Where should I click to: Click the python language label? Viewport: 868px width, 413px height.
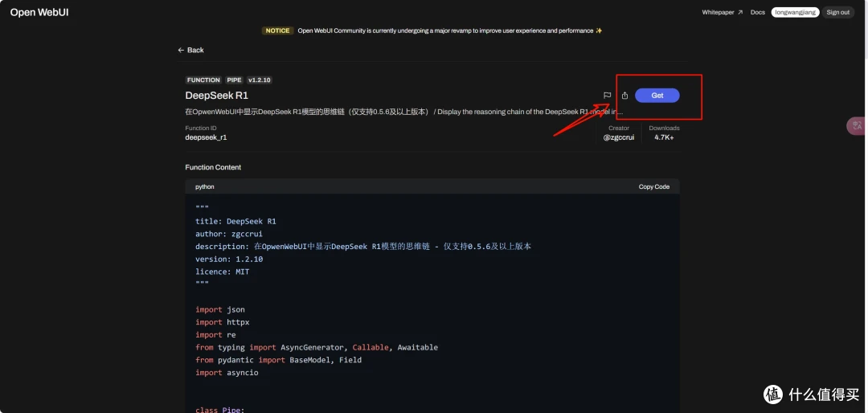pyautogui.click(x=205, y=186)
